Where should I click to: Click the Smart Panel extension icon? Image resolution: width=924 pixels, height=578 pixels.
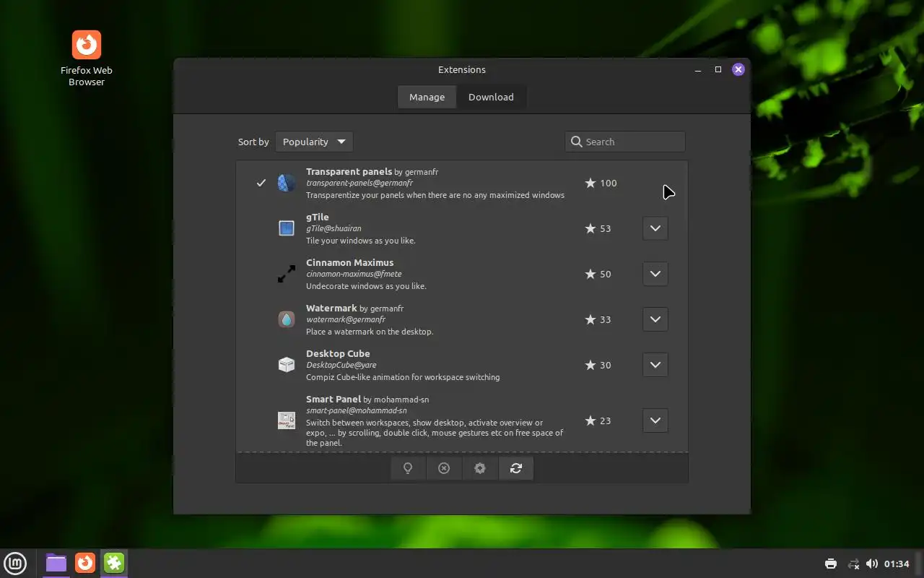(x=287, y=420)
